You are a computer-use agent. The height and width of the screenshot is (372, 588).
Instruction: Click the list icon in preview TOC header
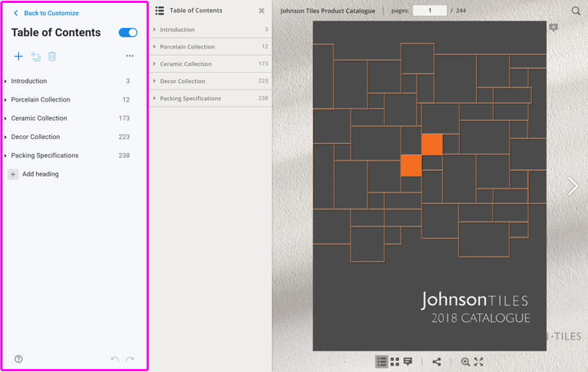pos(159,10)
